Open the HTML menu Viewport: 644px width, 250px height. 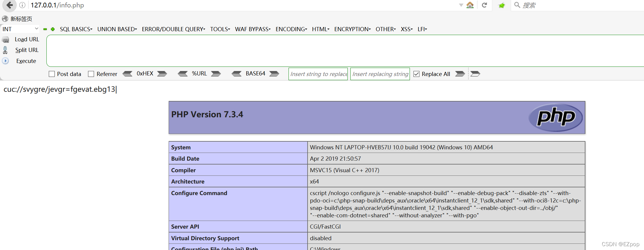click(x=321, y=29)
